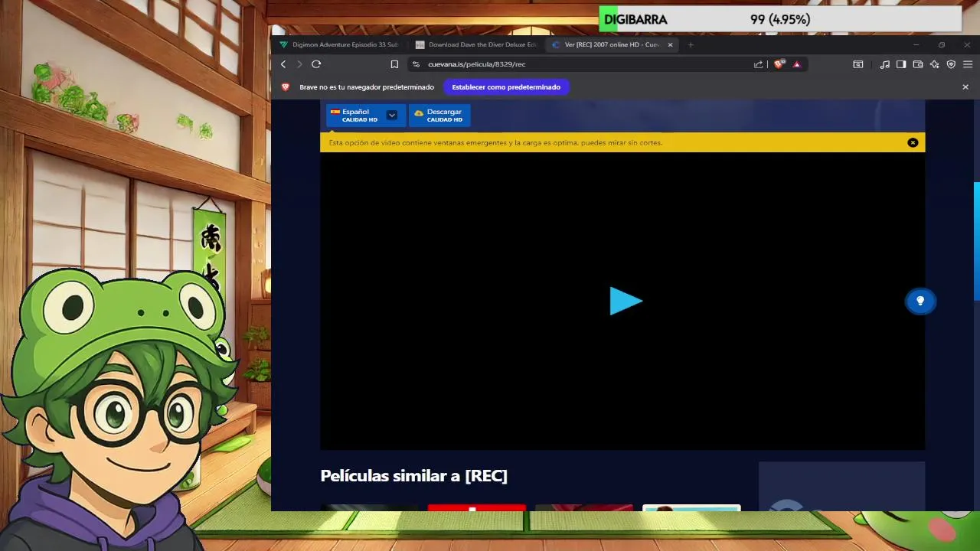Play the [REC] video

tap(626, 302)
